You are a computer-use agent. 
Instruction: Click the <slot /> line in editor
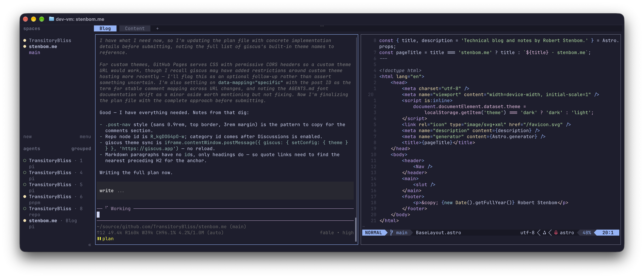pyautogui.click(x=424, y=185)
